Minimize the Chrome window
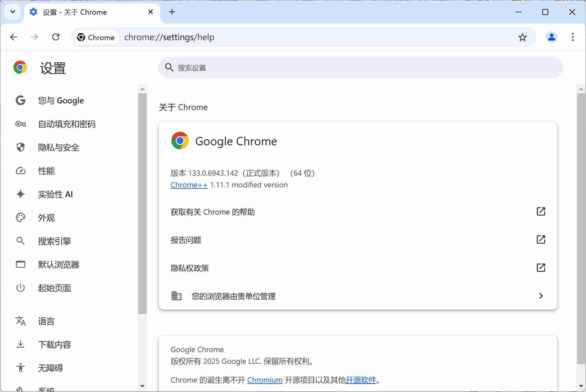 (x=518, y=12)
